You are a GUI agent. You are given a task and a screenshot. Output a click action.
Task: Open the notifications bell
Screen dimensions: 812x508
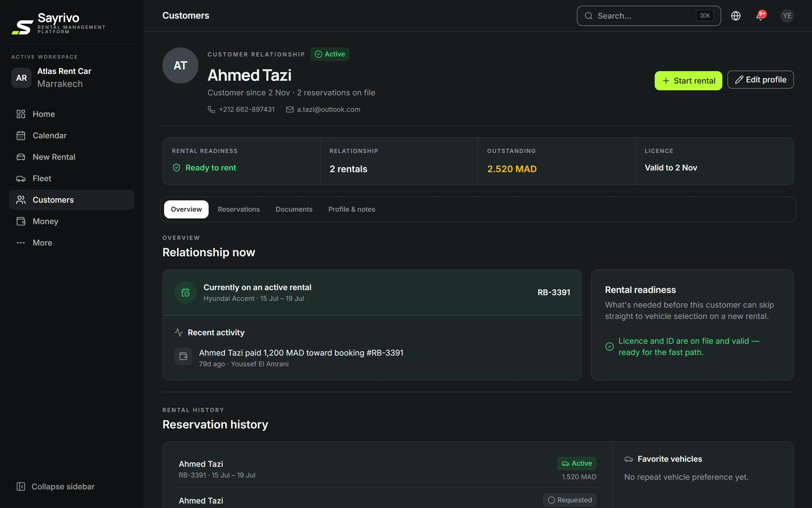point(760,16)
